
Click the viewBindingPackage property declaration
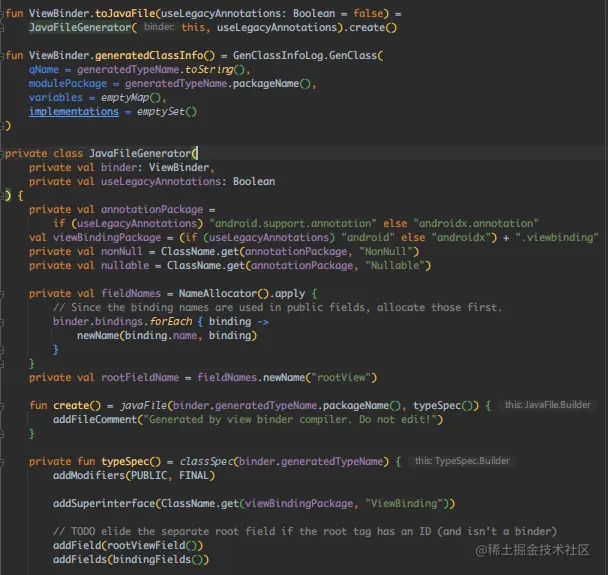click(x=107, y=237)
